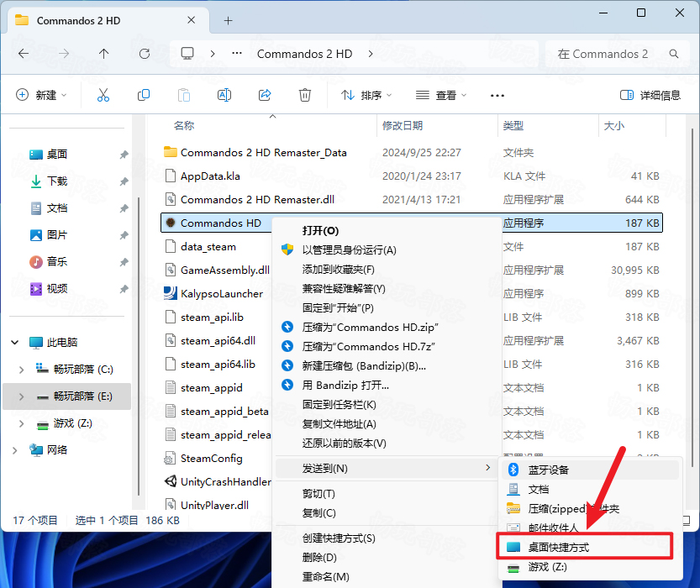
Task: Open the 查看 view dropdown
Action: (x=441, y=95)
